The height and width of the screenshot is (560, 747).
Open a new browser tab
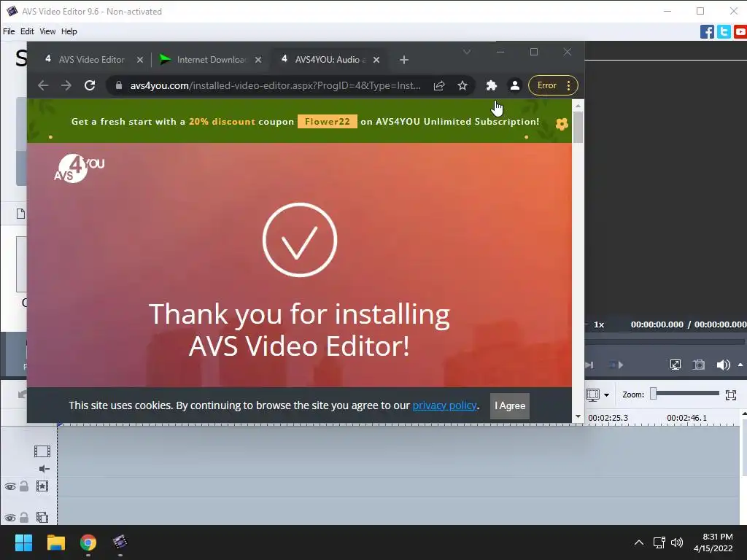pyautogui.click(x=404, y=60)
